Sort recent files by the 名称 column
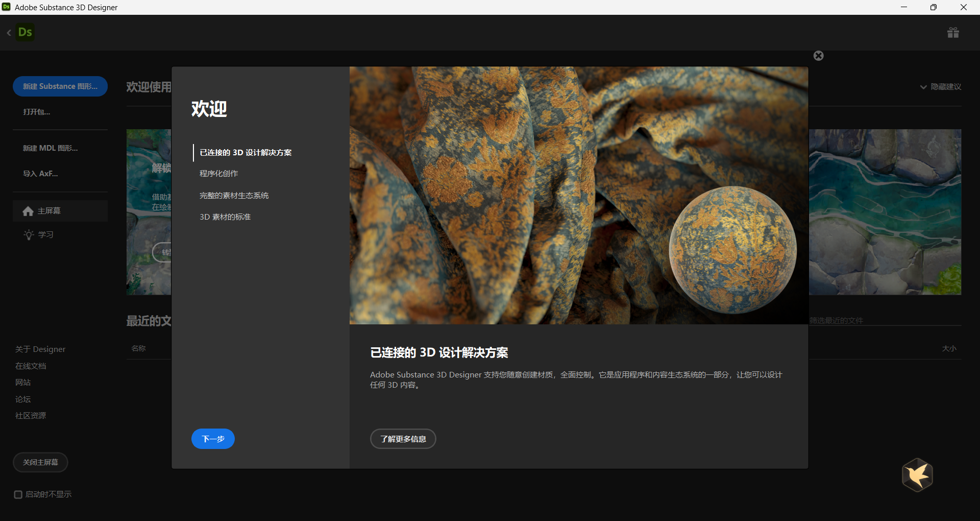The image size is (980, 521). 138,348
